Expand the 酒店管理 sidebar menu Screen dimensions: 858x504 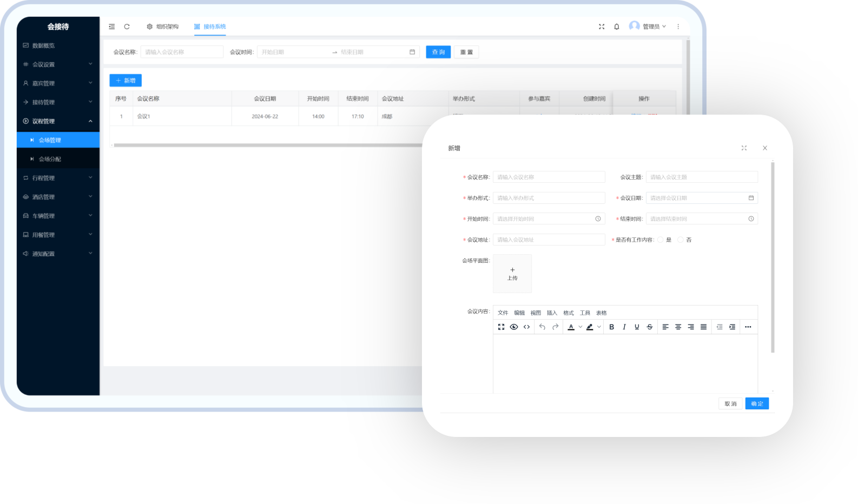point(57,197)
